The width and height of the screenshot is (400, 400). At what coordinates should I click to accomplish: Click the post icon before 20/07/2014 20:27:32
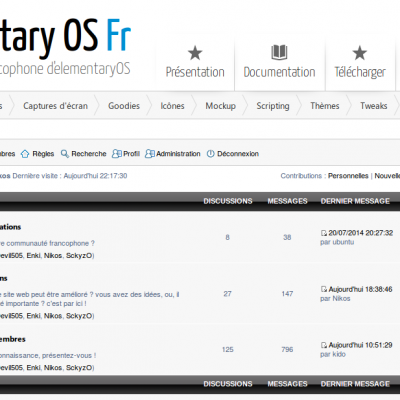[x=324, y=233]
